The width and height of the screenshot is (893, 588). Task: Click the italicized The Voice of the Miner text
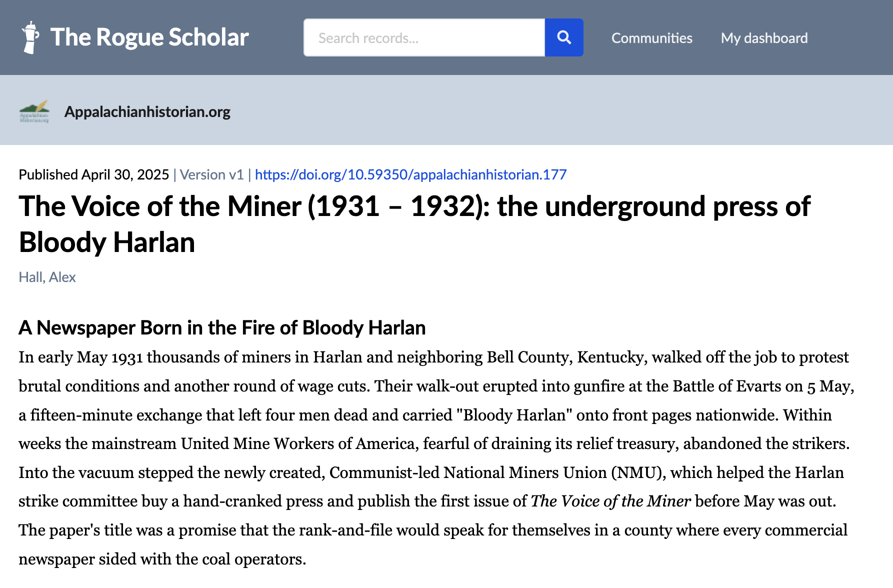point(610,501)
